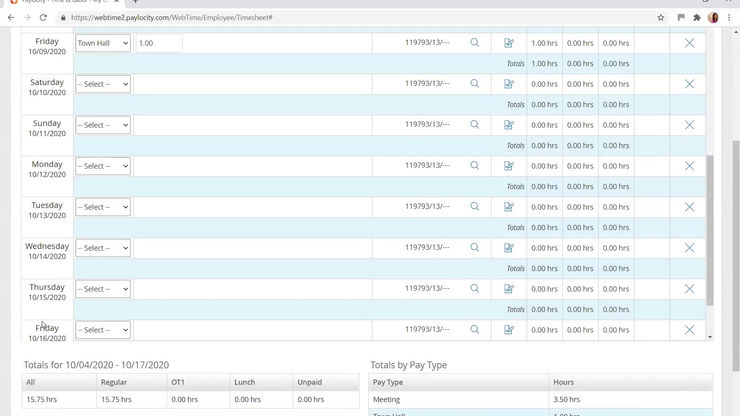740x416 pixels.
Task: Open the Chrome profile avatar
Action: (x=713, y=17)
